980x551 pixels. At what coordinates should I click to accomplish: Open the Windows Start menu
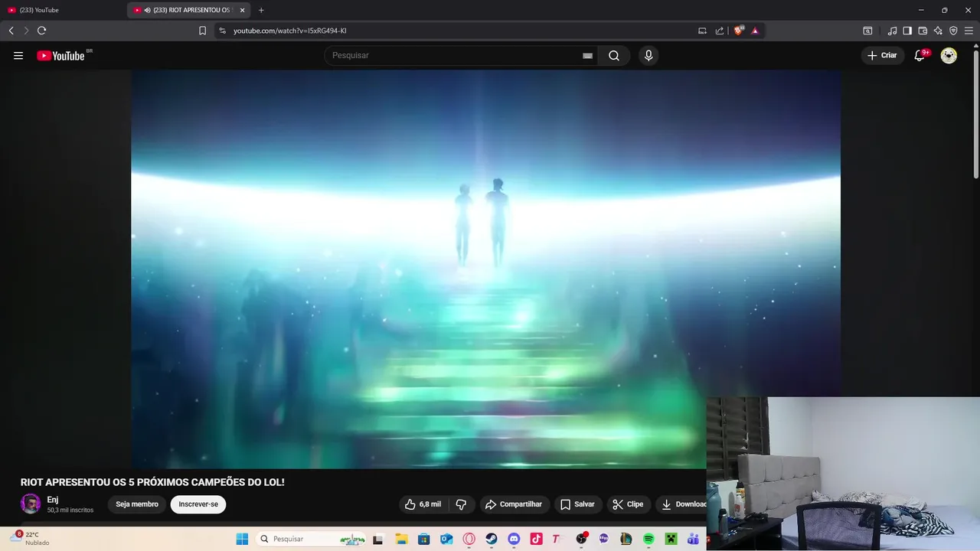click(242, 539)
